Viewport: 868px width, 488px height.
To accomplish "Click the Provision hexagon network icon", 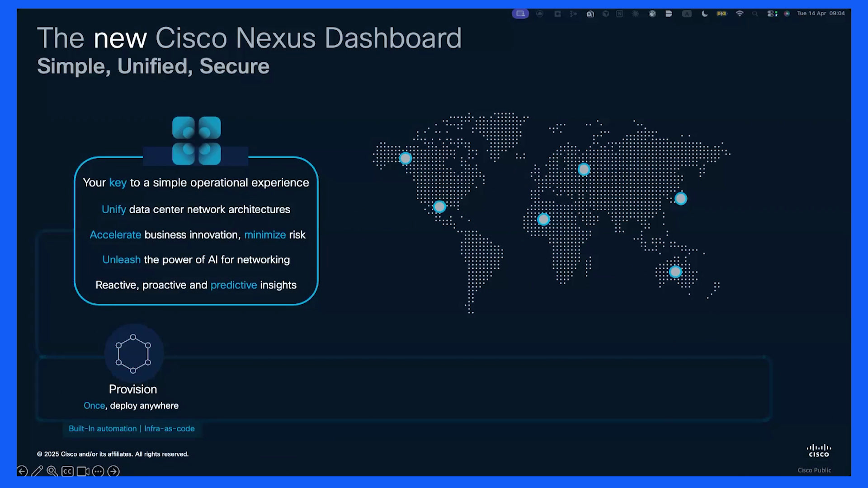I will (133, 353).
